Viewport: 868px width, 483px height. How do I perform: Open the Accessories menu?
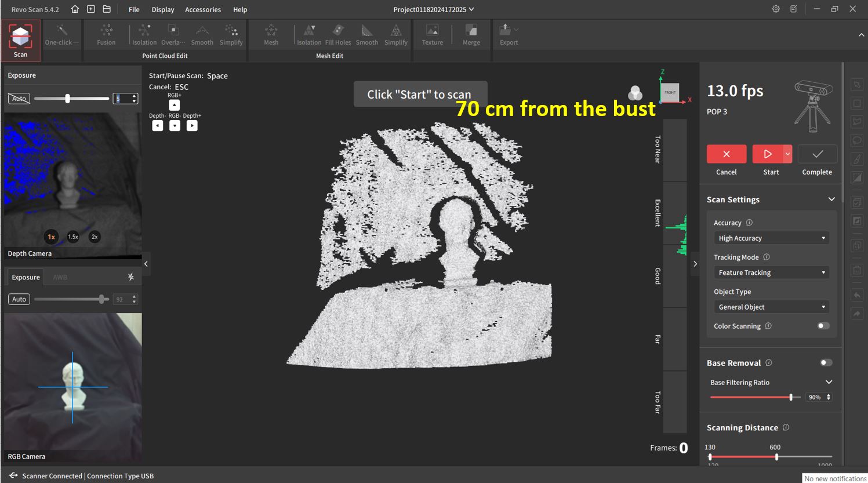[202, 10]
